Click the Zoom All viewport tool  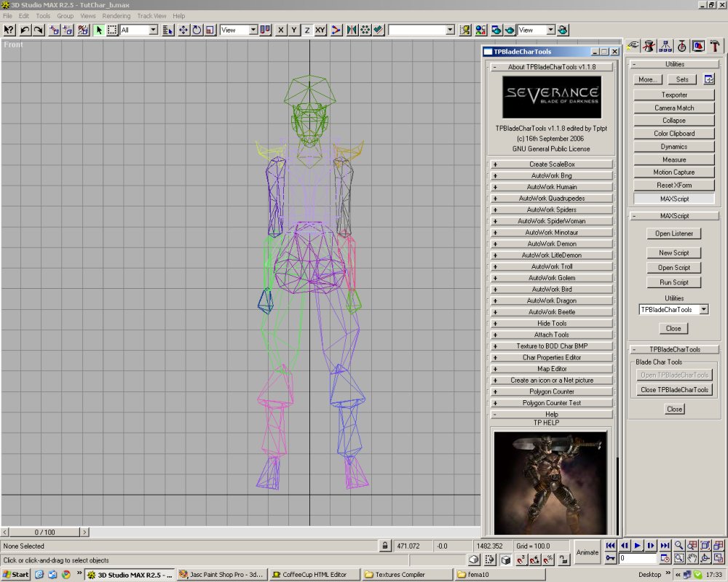[x=692, y=546]
